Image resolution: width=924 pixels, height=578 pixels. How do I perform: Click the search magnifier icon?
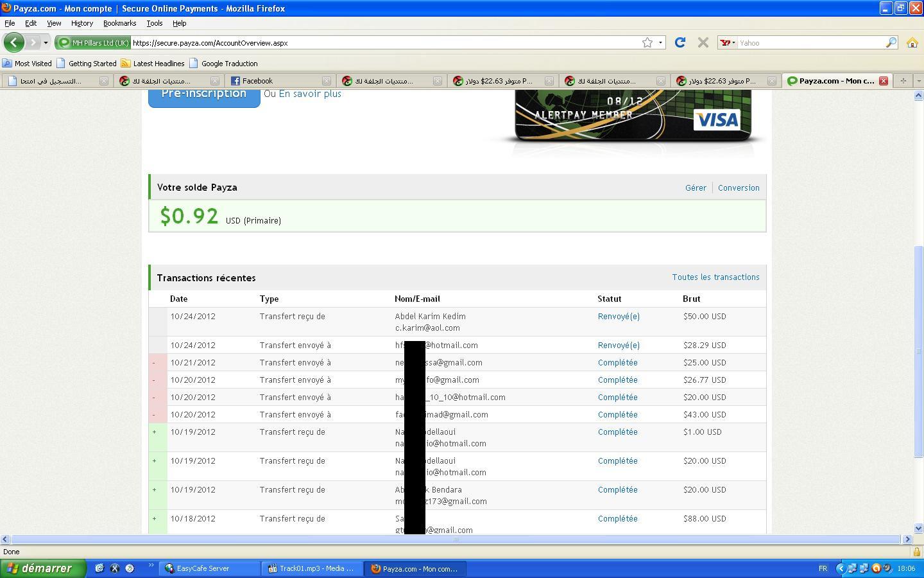tap(891, 42)
